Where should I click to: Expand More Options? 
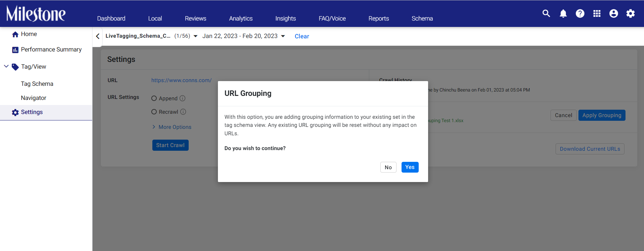[172, 127]
